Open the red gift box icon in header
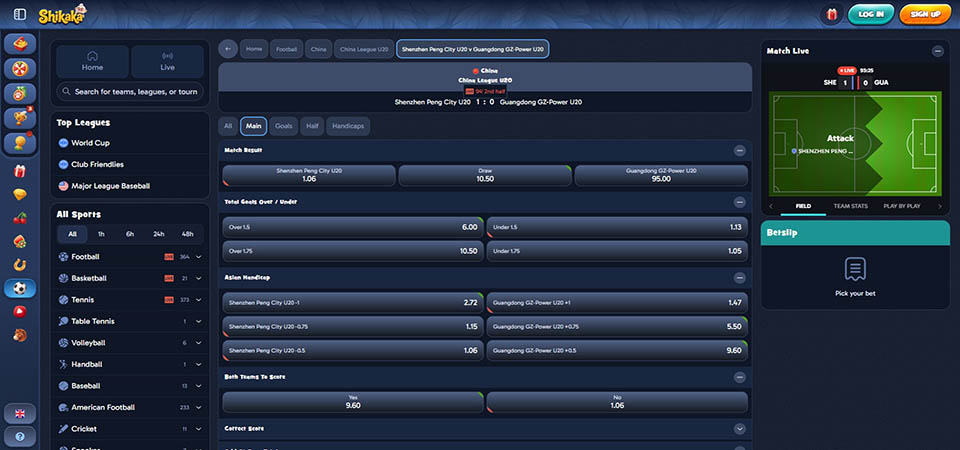 831,14
